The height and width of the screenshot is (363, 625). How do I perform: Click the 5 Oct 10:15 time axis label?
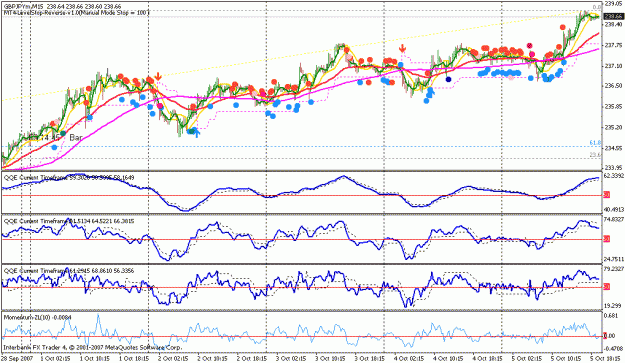coord(566,359)
